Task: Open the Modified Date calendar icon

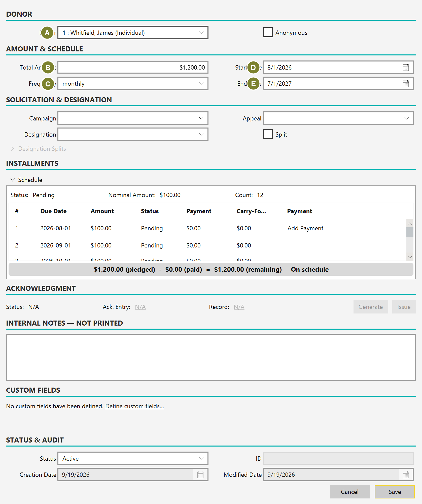Action: point(406,475)
